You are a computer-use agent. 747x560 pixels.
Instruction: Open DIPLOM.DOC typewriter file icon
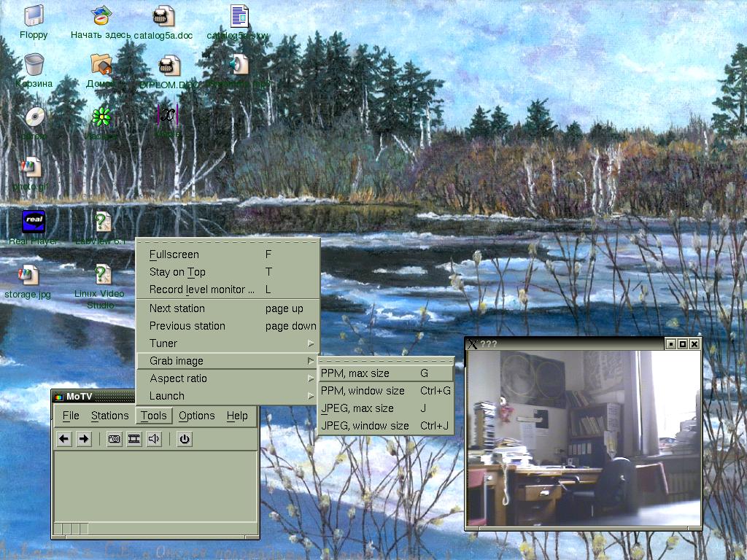click(169, 65)
